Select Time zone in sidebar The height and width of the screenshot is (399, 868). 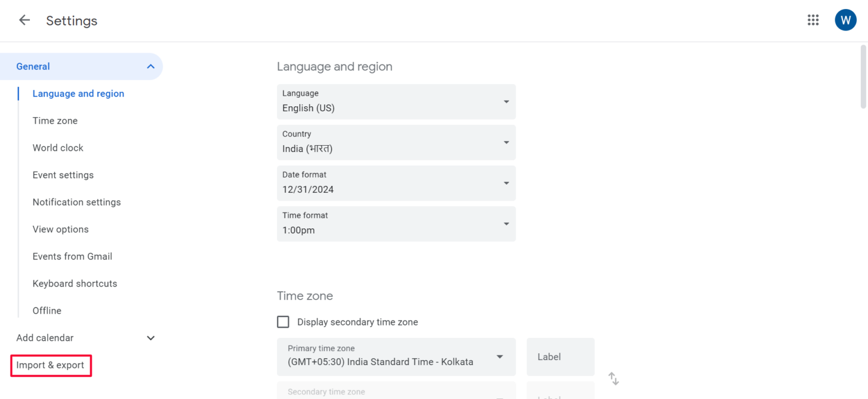coord(55,121)
